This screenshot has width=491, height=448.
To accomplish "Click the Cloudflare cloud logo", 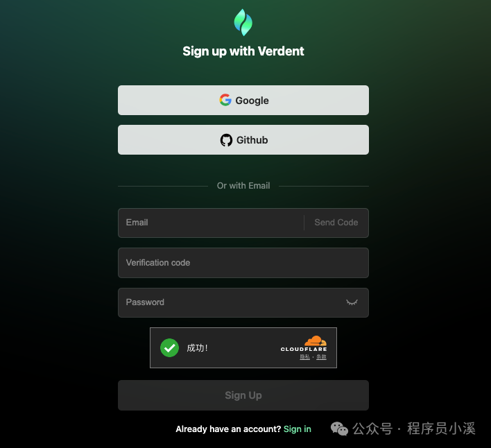I will click(316, 341).
